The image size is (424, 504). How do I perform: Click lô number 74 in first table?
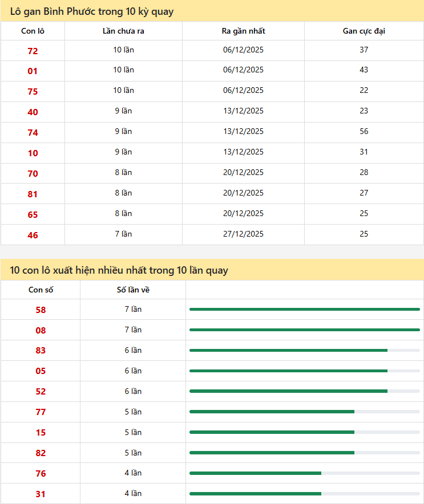coord(33,132)
